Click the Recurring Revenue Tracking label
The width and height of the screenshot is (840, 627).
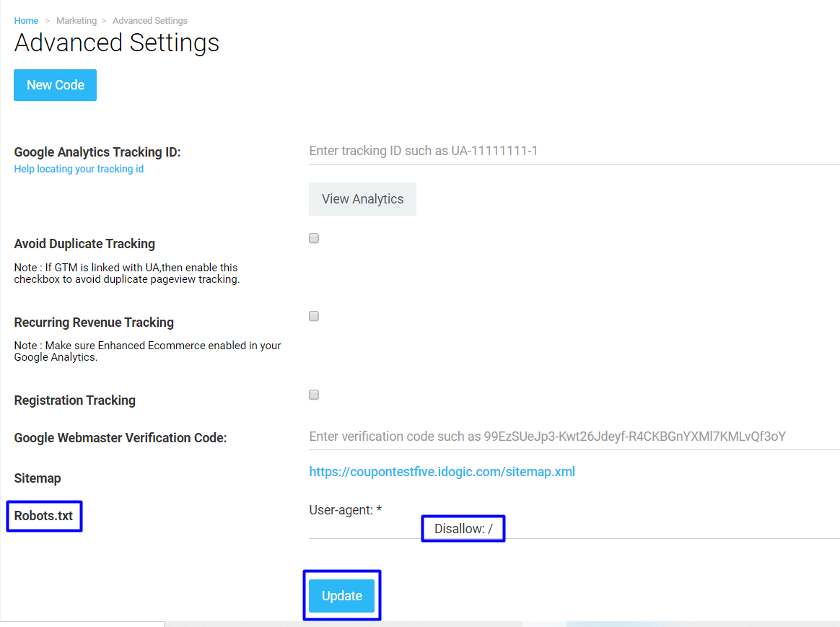pos(95,323)
